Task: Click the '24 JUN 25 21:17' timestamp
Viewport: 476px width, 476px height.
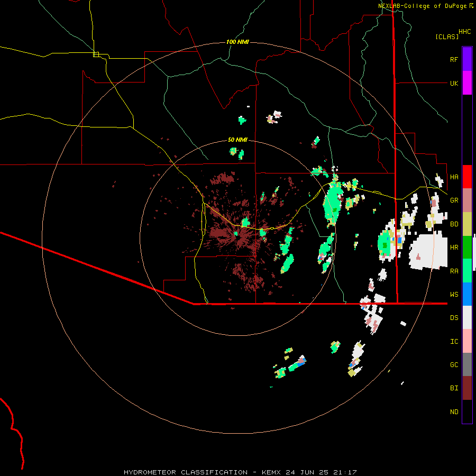Action: pyautogui.click(x=321, y=472)
